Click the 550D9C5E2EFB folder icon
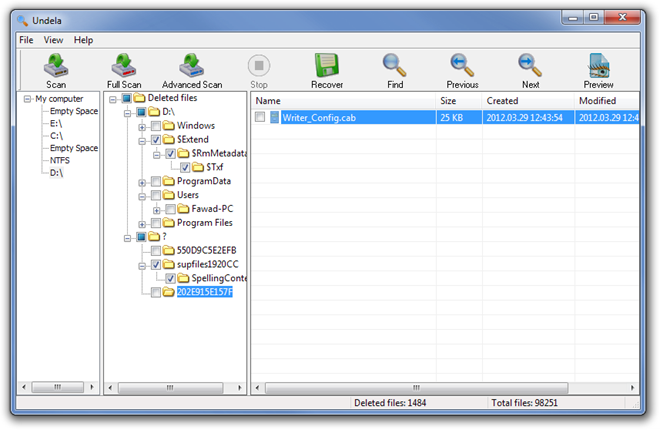Viewport: 660px width, 430px height. pyautogui.click(x=169, y=251)
